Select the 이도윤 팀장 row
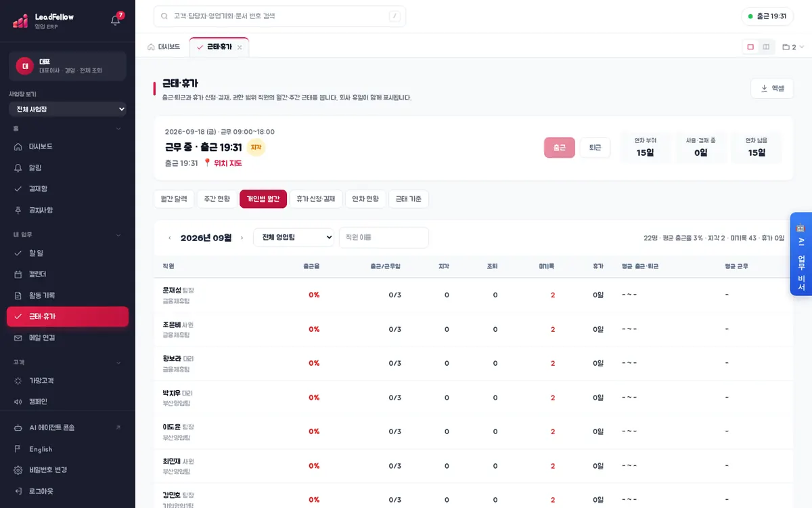This screenshot has width=812, height=508. (x=474, y=431)
